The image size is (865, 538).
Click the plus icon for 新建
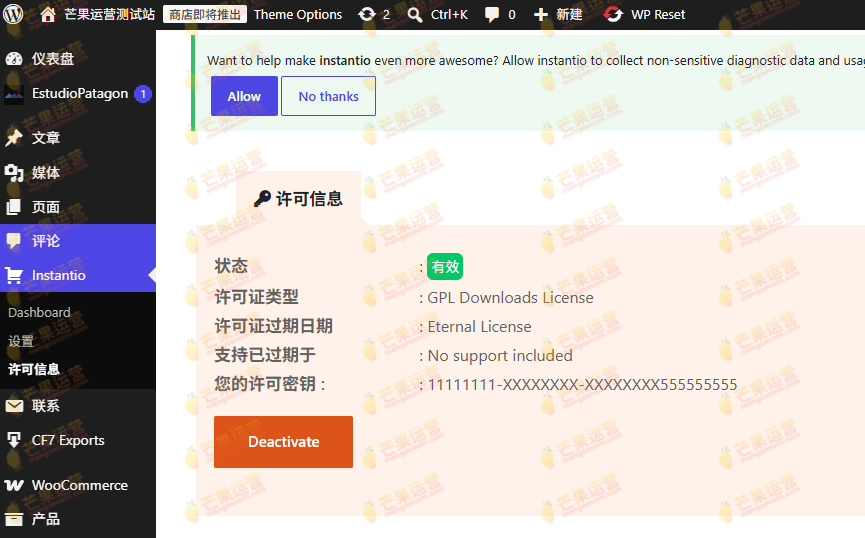pos(541,15)
